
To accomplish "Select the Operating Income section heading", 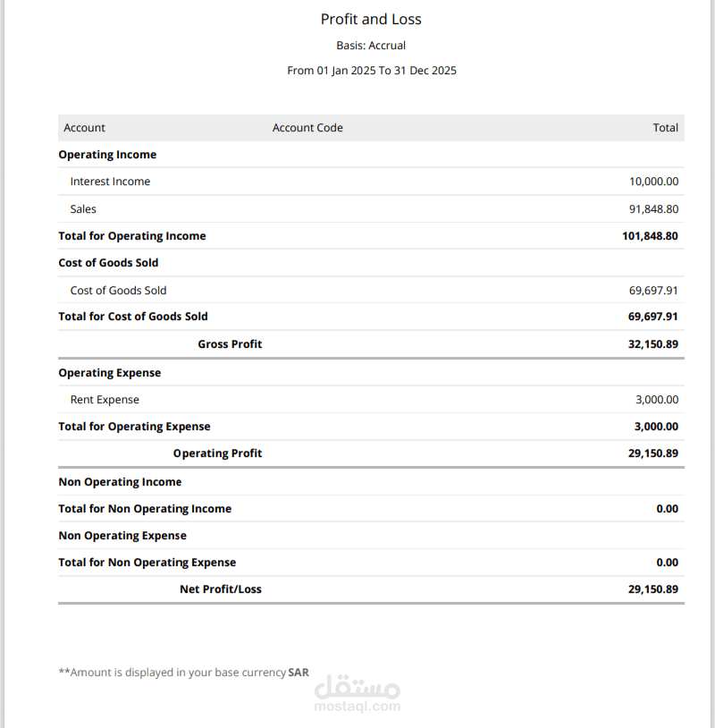I will coord(107,155).
